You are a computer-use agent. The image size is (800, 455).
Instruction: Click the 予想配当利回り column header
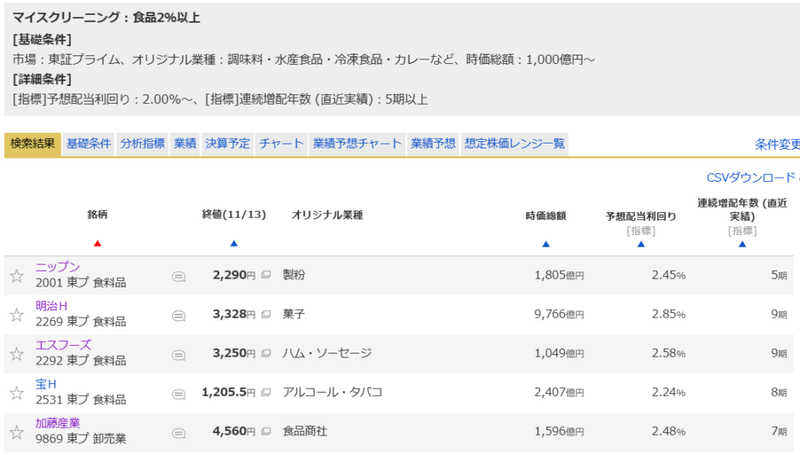(x=641, y=217)
